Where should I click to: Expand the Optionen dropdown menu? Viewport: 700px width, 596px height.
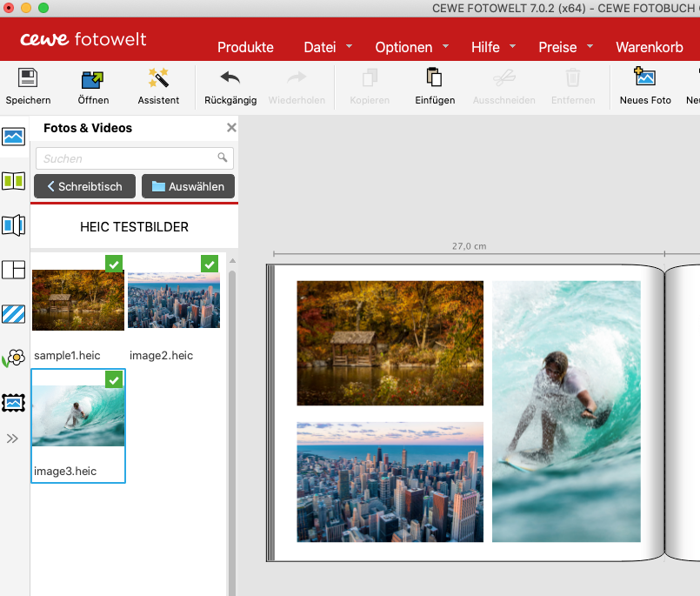coord(411,47)
